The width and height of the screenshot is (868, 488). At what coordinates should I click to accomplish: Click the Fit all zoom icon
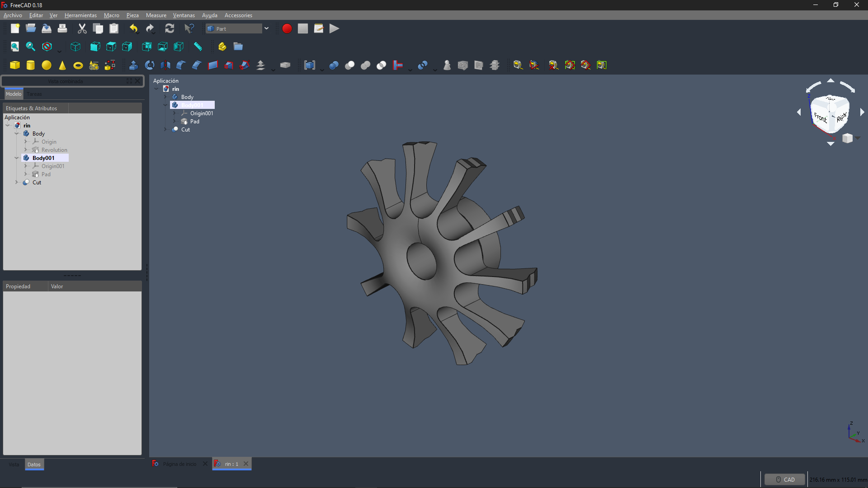(x=15, y=47)
